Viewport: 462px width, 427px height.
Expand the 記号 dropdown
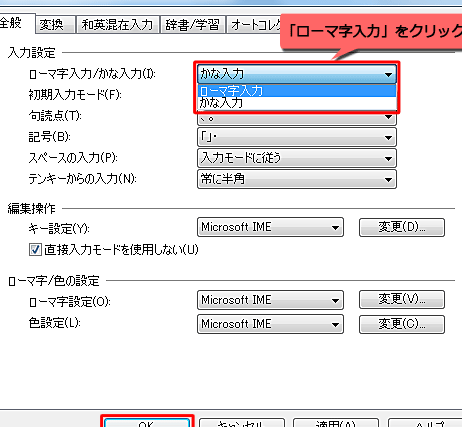(297, 137)
